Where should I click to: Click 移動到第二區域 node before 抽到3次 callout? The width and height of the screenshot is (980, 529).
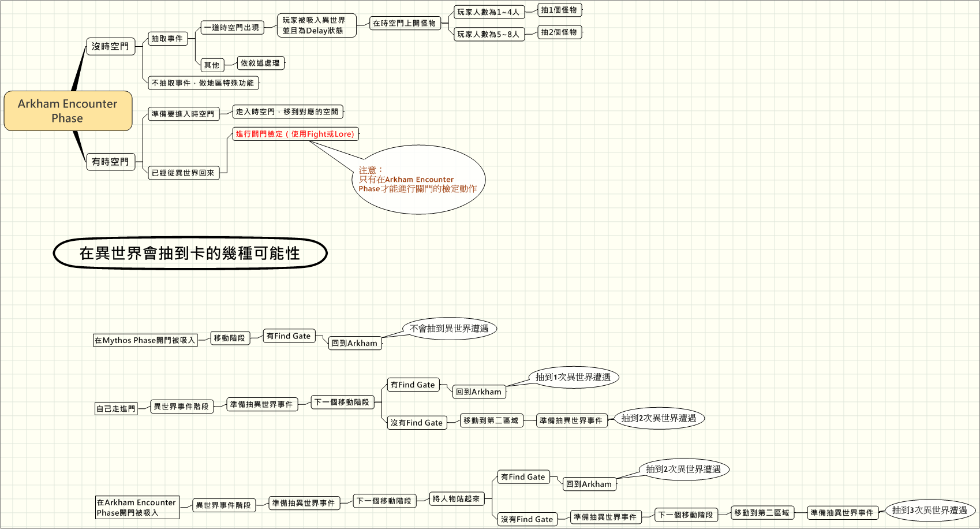click(762, 512)
